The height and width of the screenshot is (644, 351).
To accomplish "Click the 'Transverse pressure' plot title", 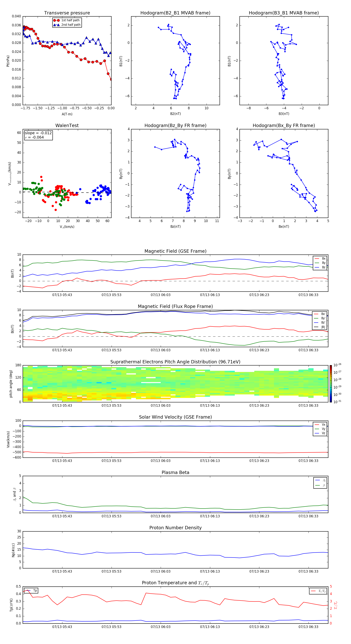I will [x=67, y=13].
